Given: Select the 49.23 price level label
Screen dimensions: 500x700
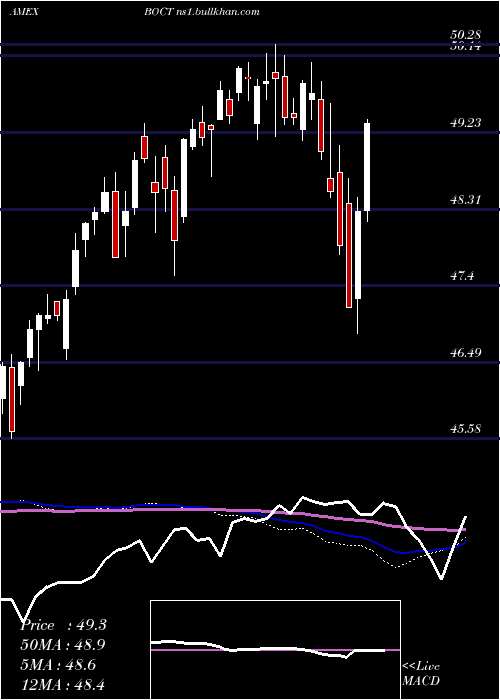Looking at the screenshot, I should (466, 123).
